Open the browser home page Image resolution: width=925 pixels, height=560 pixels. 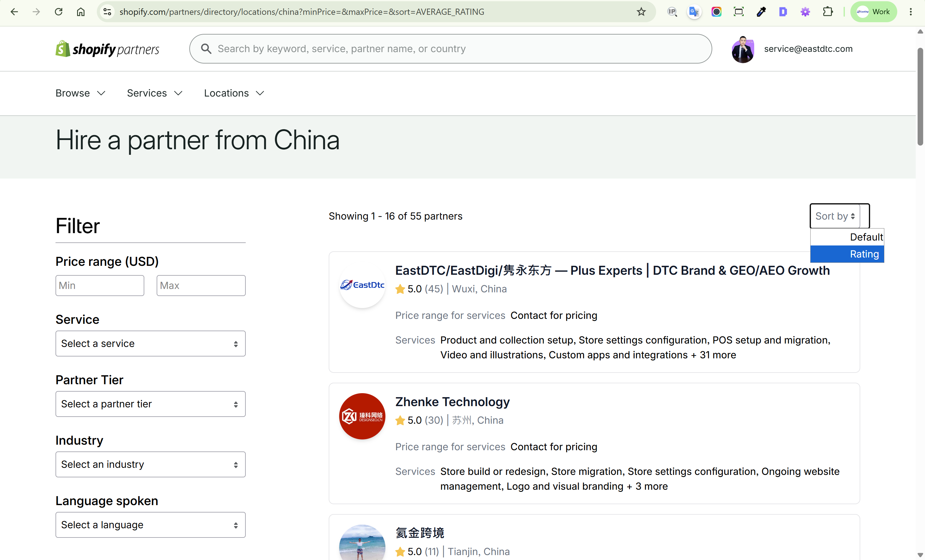pyautogui.click(x=81, y=12)
